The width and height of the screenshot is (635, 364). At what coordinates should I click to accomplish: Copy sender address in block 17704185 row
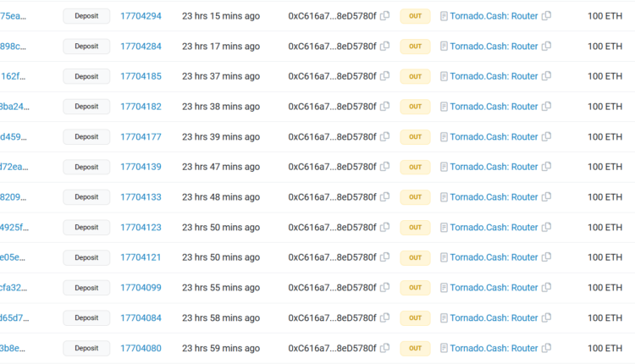point(385,76)
